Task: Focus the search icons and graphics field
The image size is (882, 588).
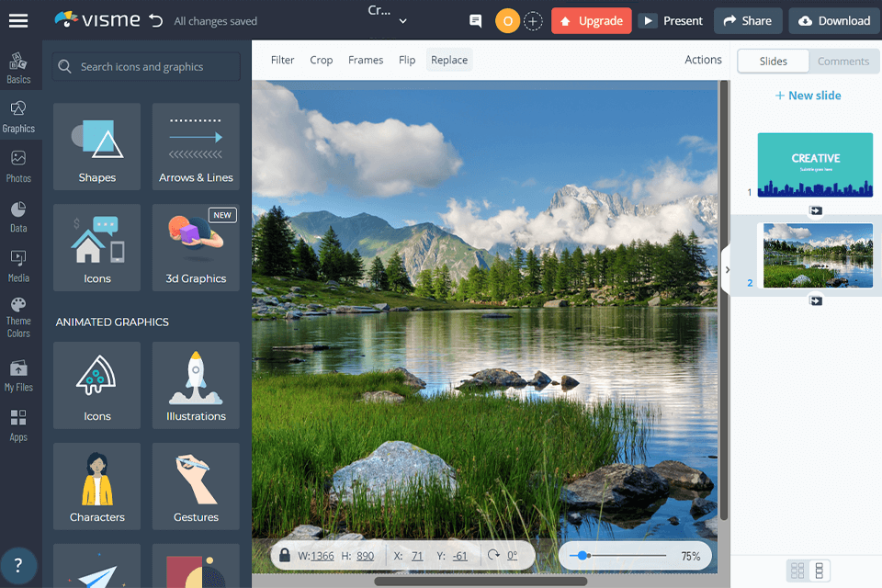Action: (x=146, y=66)
